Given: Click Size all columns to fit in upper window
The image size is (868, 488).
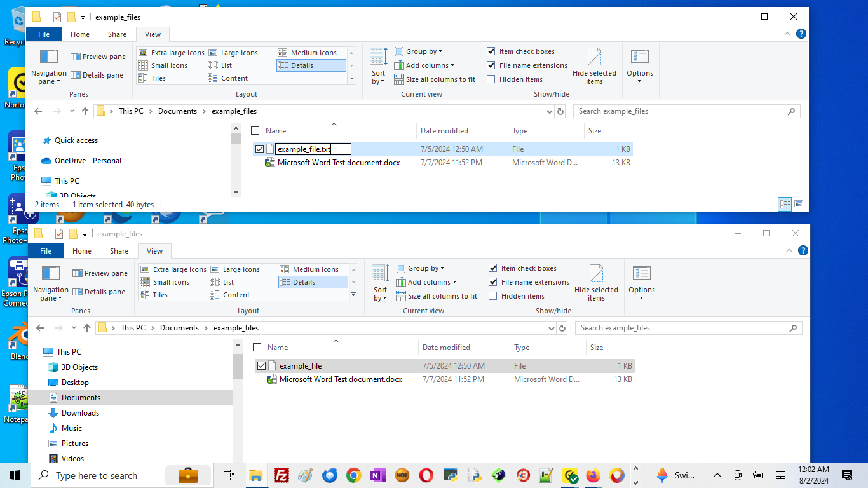Looking at the screenshot, I should point(435,79).
